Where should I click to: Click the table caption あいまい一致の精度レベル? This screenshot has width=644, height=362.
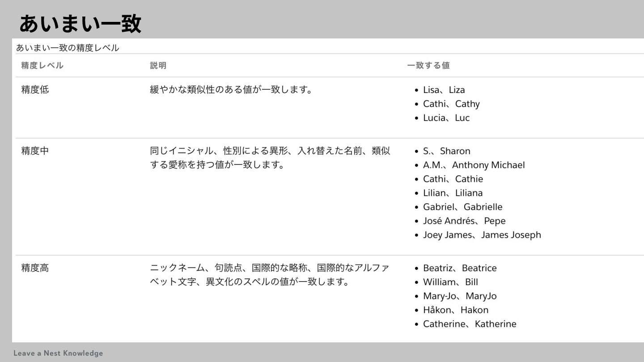click(68, 48)
